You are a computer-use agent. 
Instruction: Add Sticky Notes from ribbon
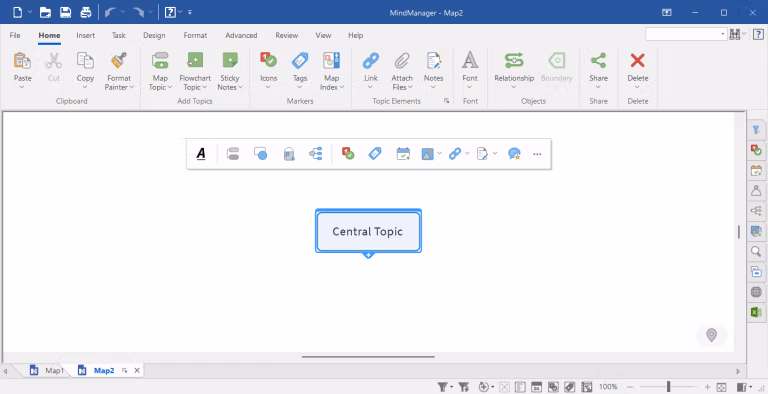tap(230, 60)
